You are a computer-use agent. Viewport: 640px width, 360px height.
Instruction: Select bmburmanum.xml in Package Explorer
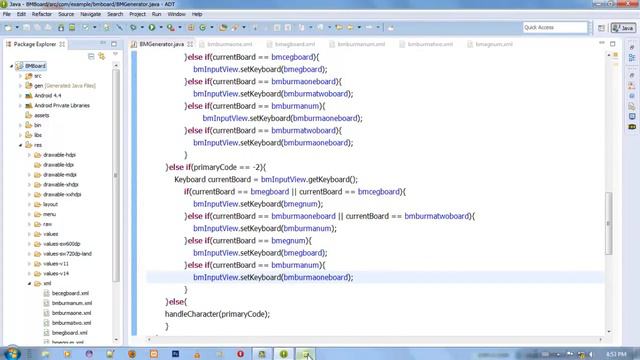click(x=71, y=303)
